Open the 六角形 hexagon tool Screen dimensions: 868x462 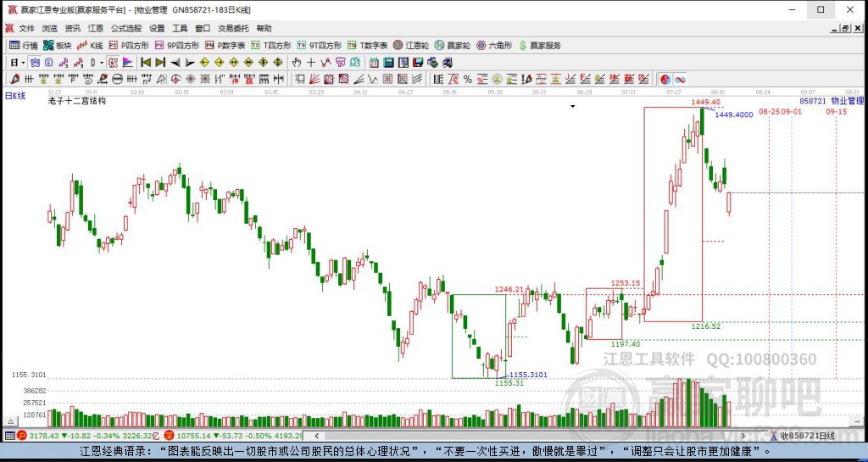tap(494, 46)
